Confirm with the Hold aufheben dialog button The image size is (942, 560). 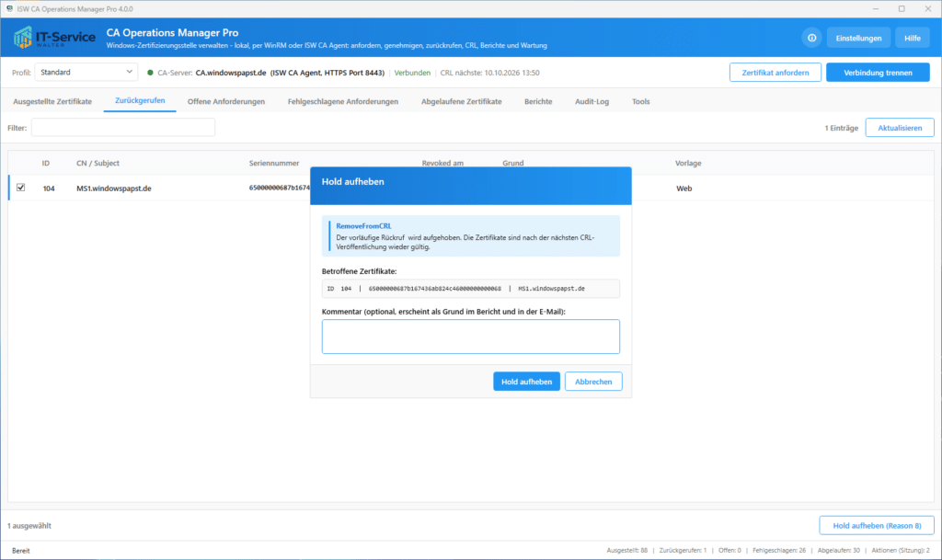click(526, 382)
